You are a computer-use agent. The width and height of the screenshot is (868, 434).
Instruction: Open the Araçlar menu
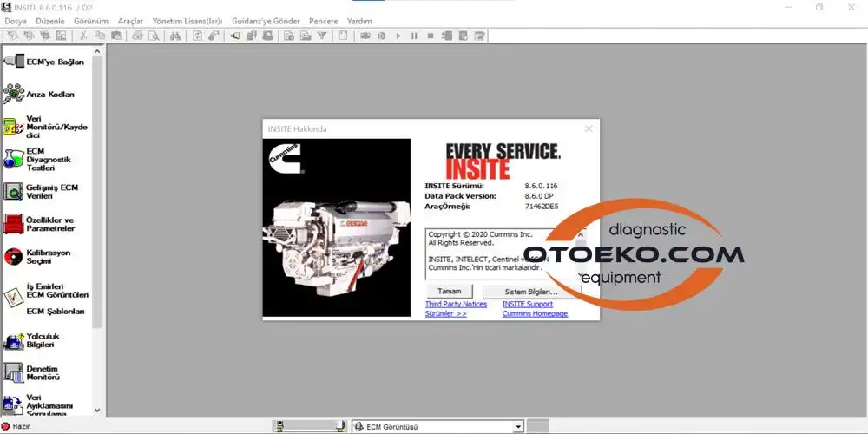coord(130,21)
